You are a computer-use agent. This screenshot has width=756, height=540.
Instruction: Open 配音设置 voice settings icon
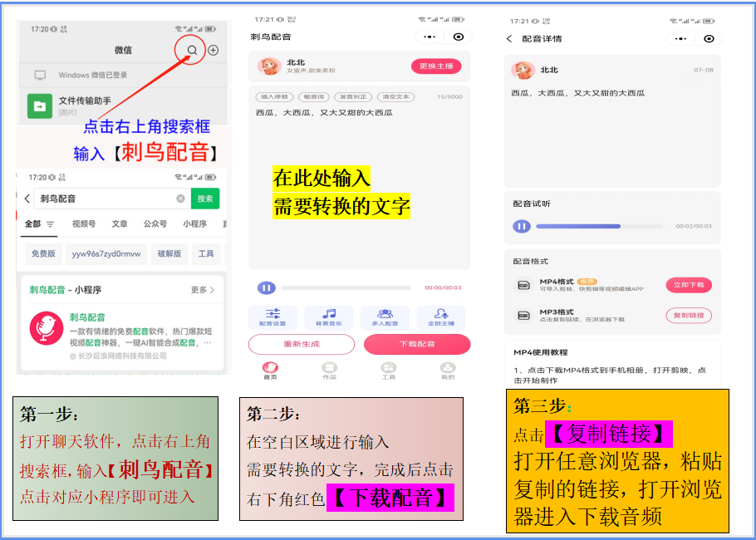(x=272, y=316)
